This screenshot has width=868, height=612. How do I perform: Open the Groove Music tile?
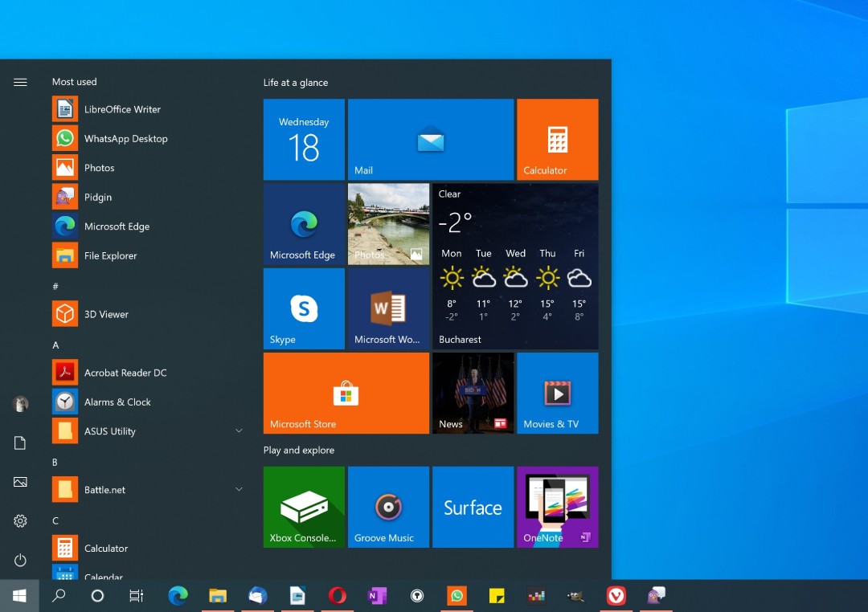point(389,507)
